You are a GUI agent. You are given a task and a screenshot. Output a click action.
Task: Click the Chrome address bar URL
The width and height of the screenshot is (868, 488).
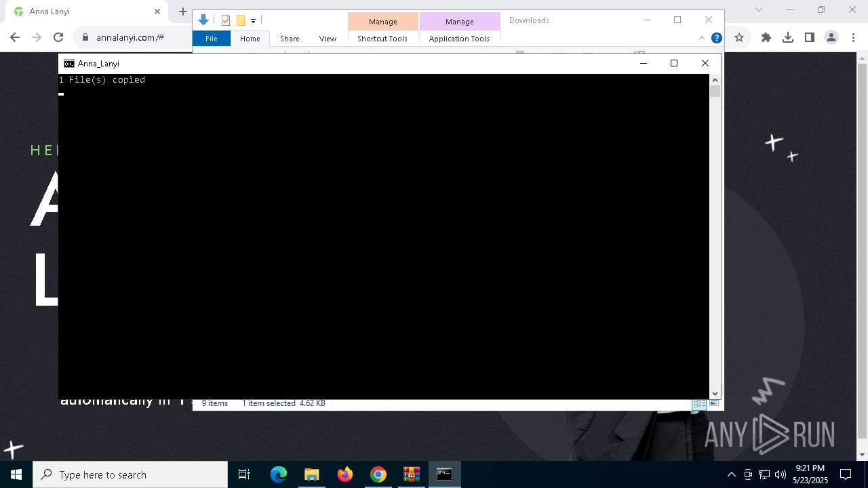point(130,38)
